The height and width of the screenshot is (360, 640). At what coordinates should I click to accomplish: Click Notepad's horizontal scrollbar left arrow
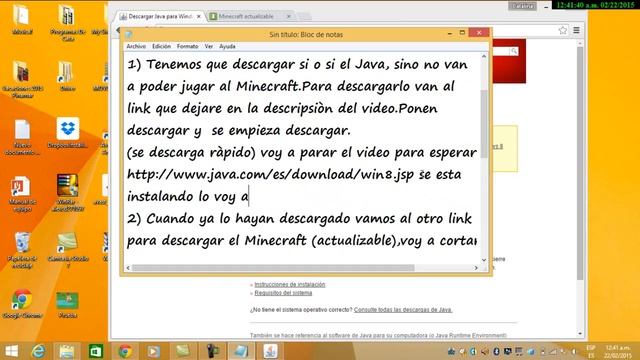click(x=128, y=268)
